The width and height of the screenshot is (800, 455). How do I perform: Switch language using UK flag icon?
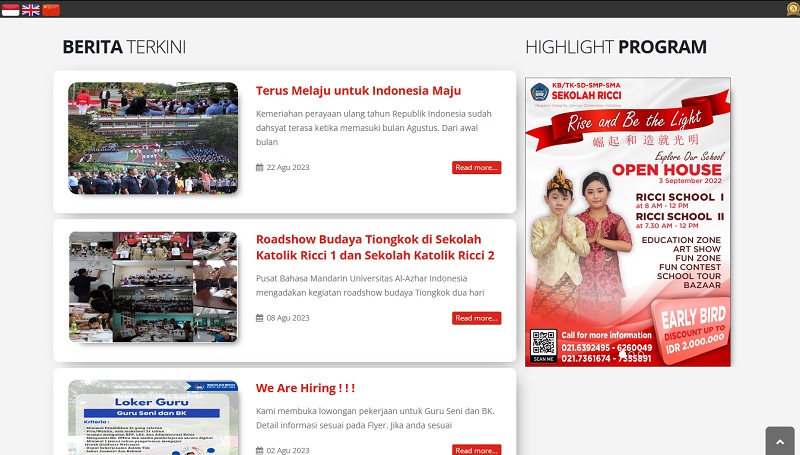[x=31, y=10]
